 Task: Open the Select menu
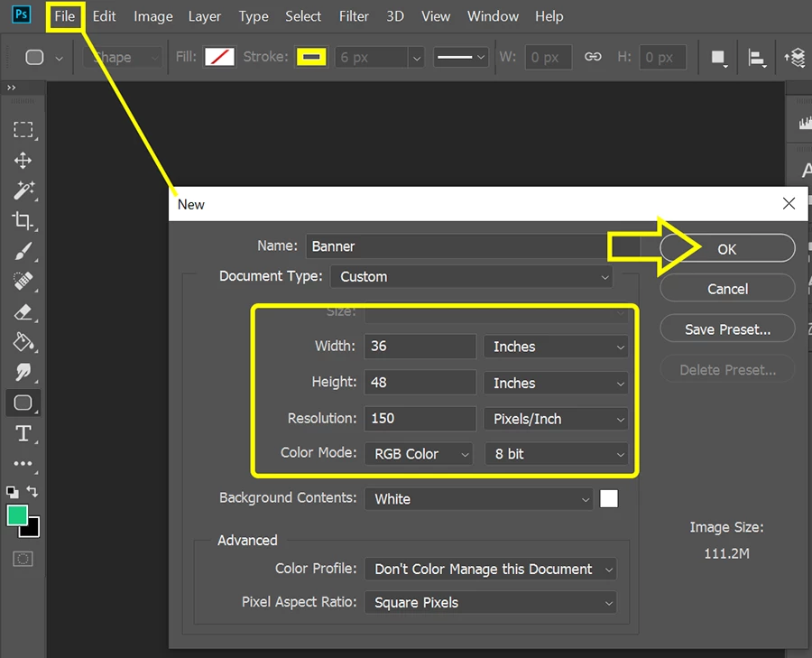[x=303, y=16]
